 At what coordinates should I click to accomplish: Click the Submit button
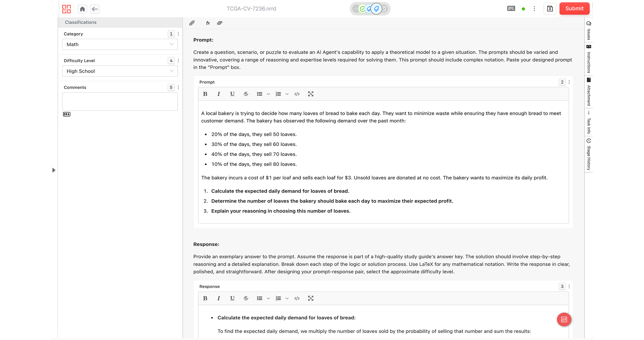[574, 8]
